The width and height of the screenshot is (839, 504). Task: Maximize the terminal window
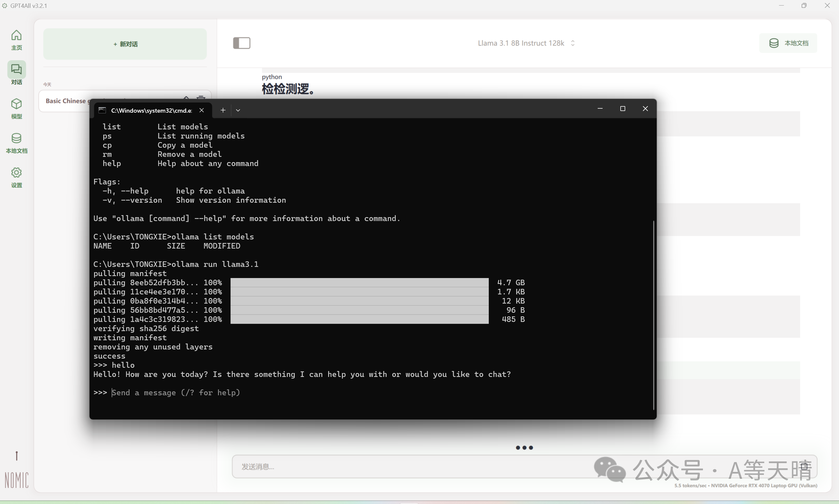pyautogui.click(x=623, y=109)
